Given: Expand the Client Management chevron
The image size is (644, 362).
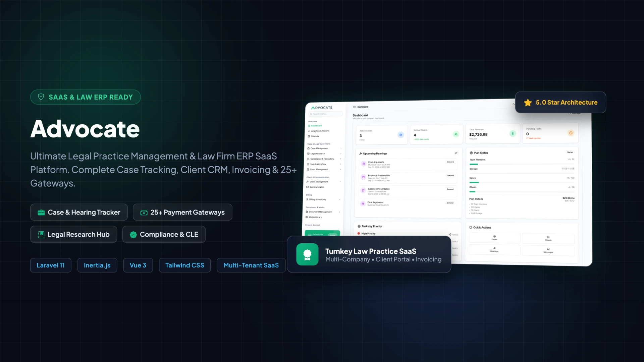Looking at the screenshot, I should pyautogui.click(x=340, y=182).
